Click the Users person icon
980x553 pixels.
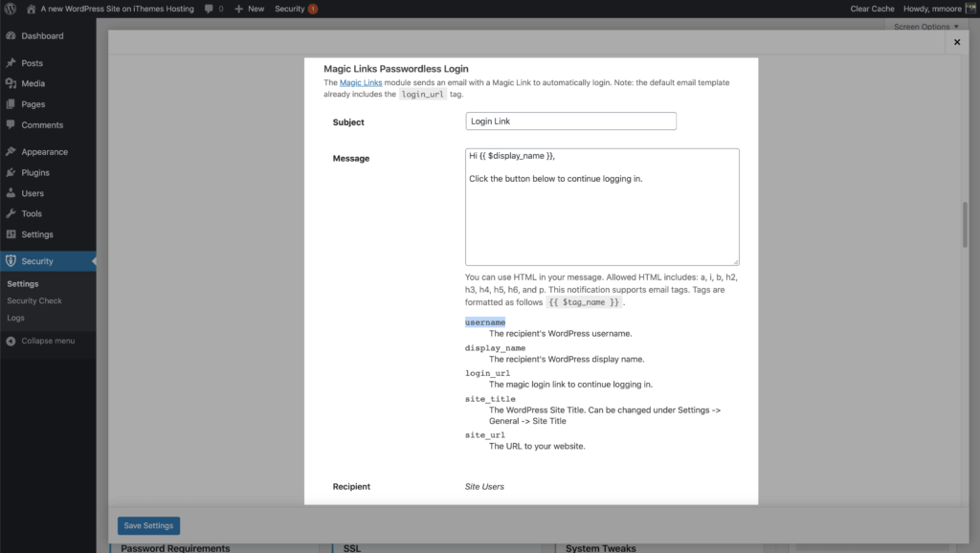coord(11,193)
